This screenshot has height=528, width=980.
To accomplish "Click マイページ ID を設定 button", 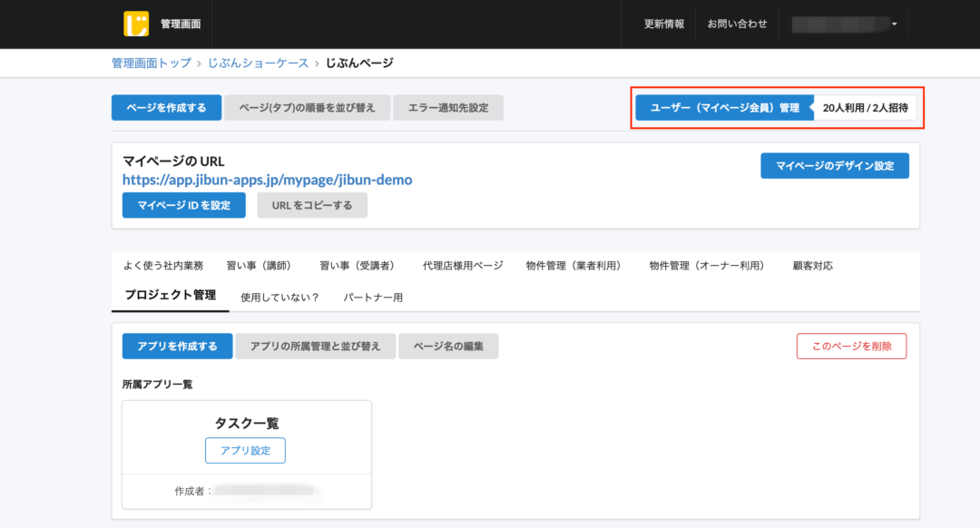I will tap(183, 205).
